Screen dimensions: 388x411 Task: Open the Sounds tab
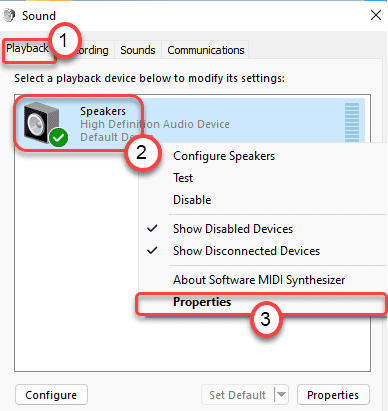(138, 50)
